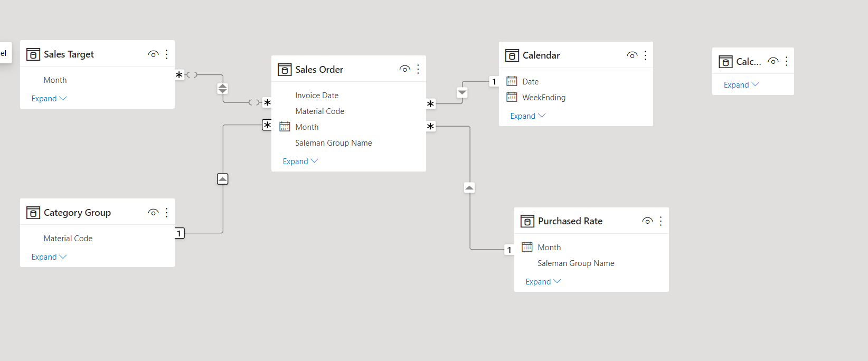The width and height of the screenshot is (868, 361).
Task: Select the Sales Order table title
Action: coord(319,70)
